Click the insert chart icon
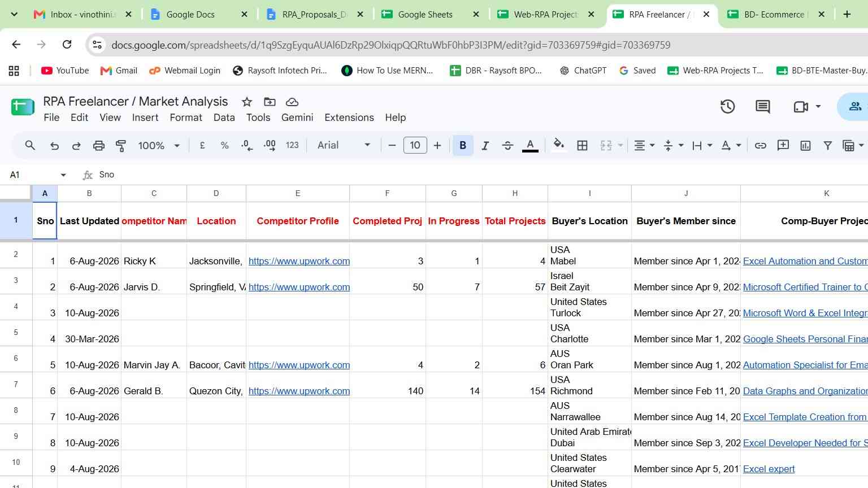Screen dimensions: 868x488 (805, 146)
